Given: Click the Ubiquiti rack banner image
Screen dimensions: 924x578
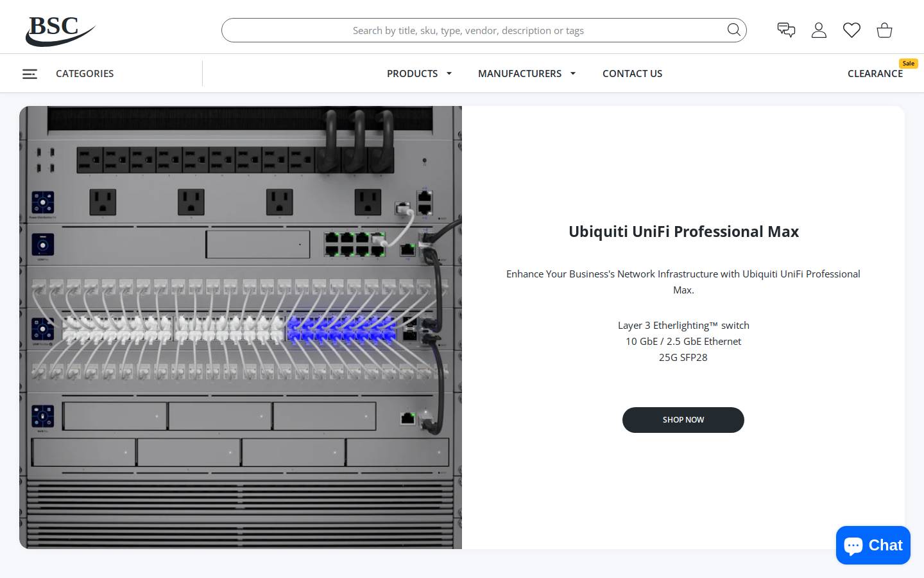Looking at the screenshot, I should tap(241, 328).
